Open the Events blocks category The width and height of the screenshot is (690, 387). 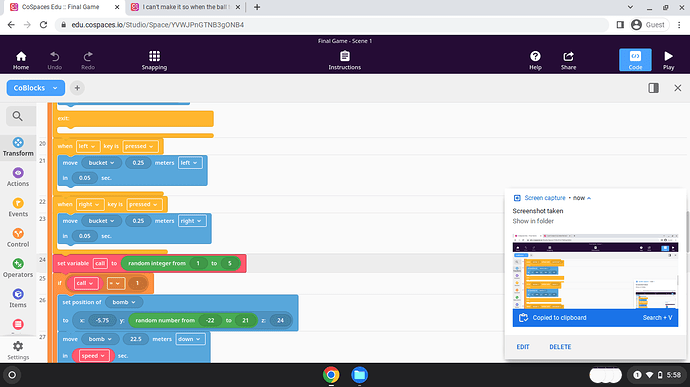click(x=18, y=208)
